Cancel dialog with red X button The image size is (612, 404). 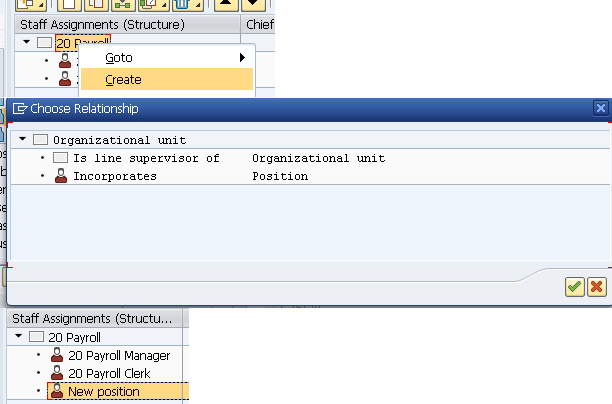pyautogui.click(x=596, y=287)
